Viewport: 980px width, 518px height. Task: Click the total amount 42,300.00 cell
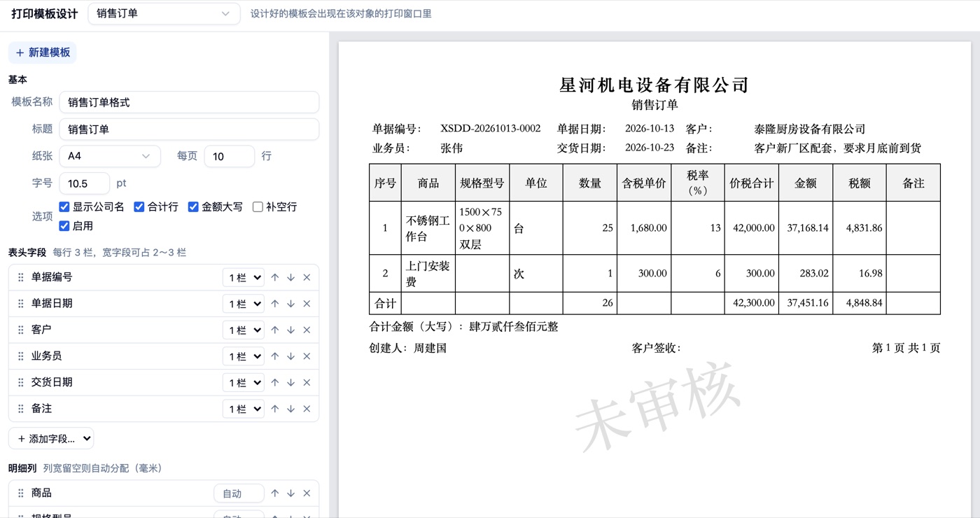(x=751, y=303)
